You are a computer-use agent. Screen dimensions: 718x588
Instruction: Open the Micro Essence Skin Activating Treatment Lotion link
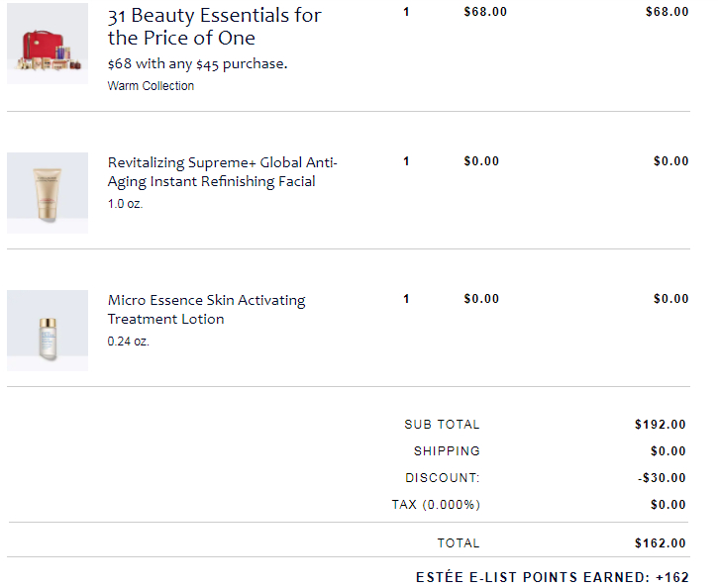point(207,309)
